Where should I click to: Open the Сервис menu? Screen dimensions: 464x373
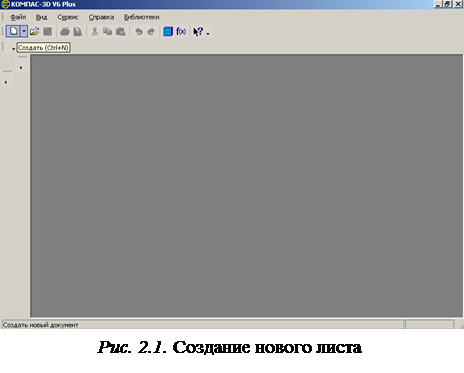pyautogui.click(x=68, y=17)
